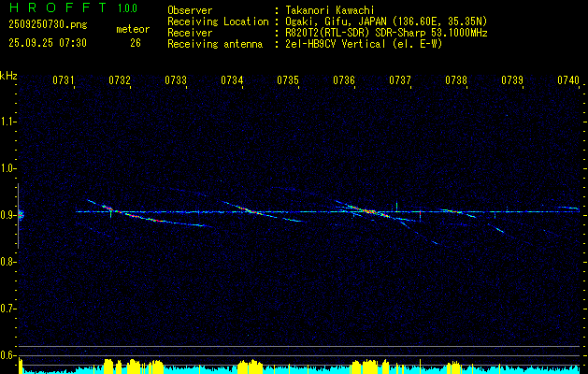Click the kHz axis label
Screen dimensions: 588x374
[x=8, y=76]
